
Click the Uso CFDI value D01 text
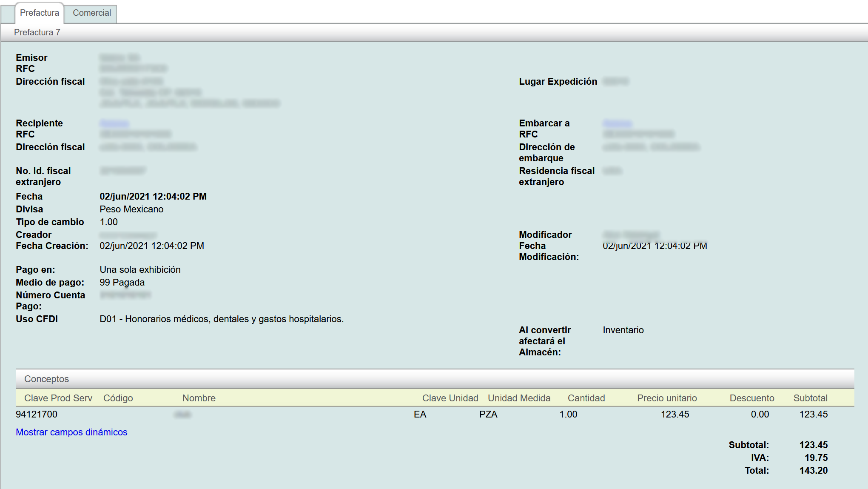221,319
